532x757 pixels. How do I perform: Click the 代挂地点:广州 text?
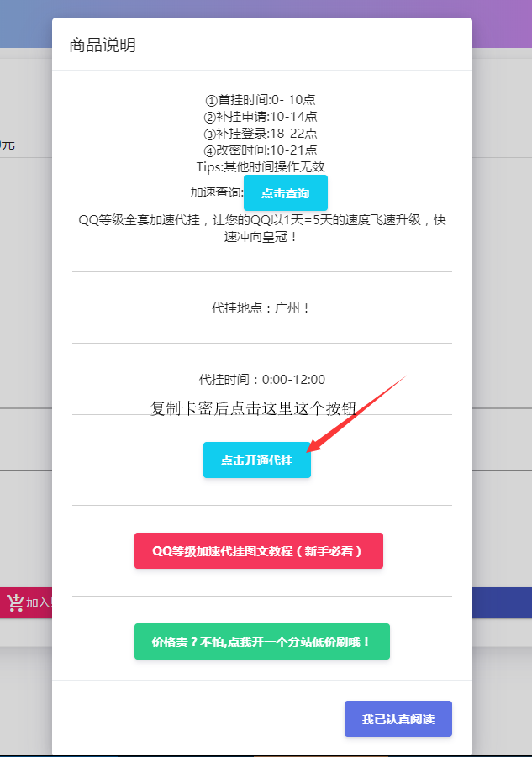click(261, 308)
